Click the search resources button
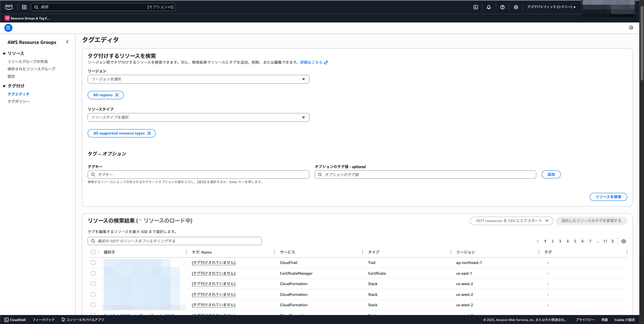The image size is (644, 324). 608,197
